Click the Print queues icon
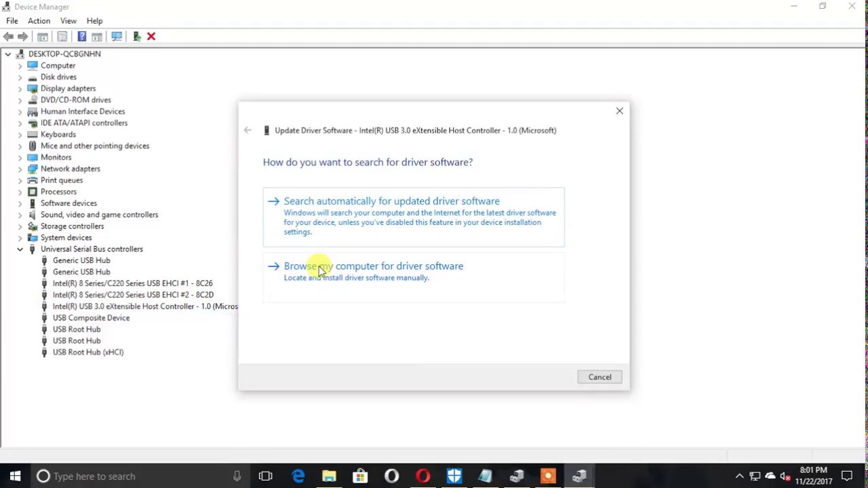868x488 pixels. 33,180
